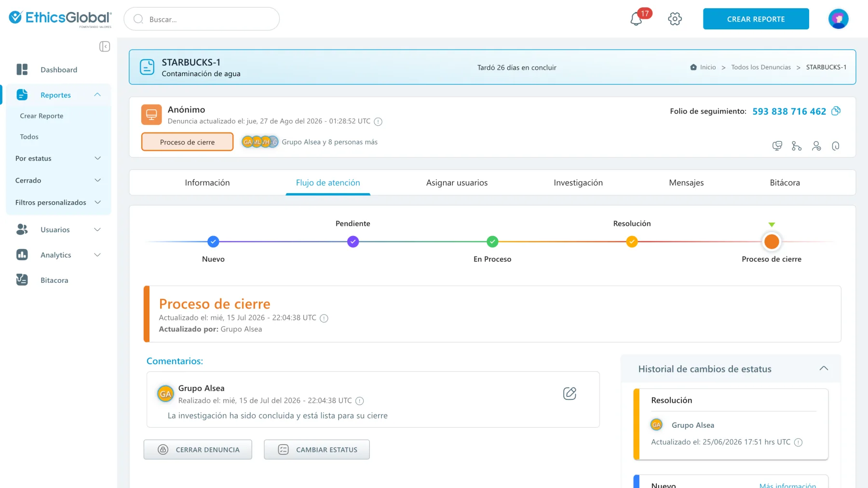Screen dimensions: 868x488
Task: Click the Nuevo step marker on timeline
Action: point(213,241)
